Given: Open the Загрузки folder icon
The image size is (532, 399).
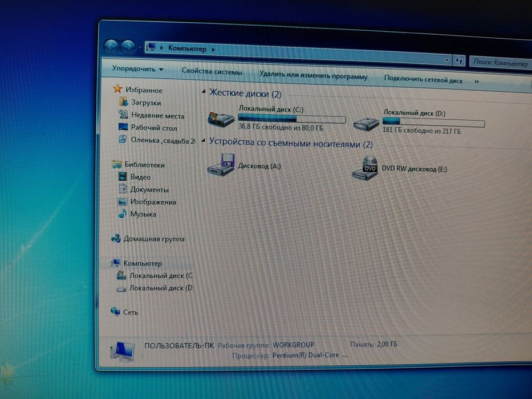Looking at the screenshot, I should click(x=123, y=101).
